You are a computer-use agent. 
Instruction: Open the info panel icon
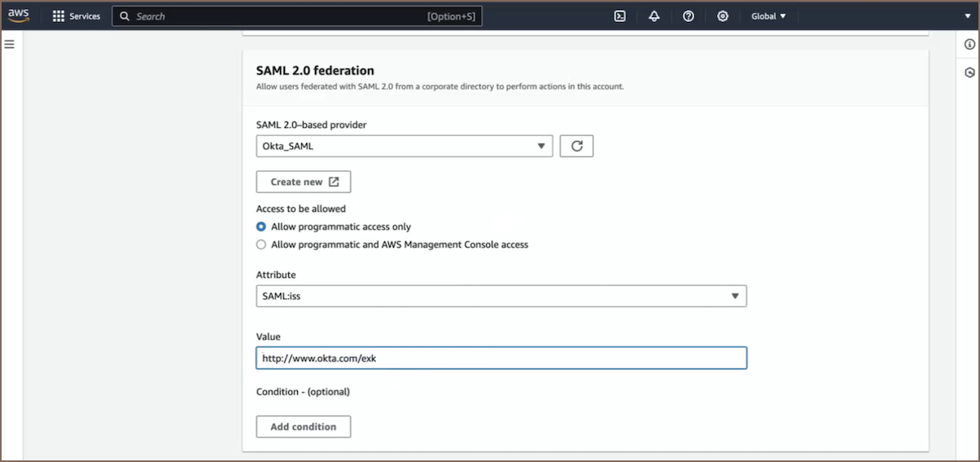(x=969, y=44)
